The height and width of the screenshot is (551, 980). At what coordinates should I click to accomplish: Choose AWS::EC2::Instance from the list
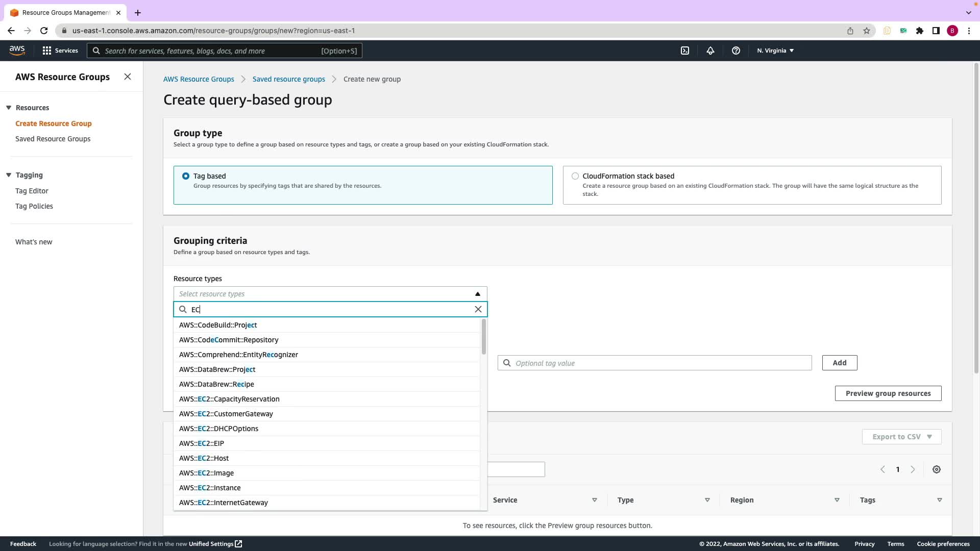[x=210, y=488]
